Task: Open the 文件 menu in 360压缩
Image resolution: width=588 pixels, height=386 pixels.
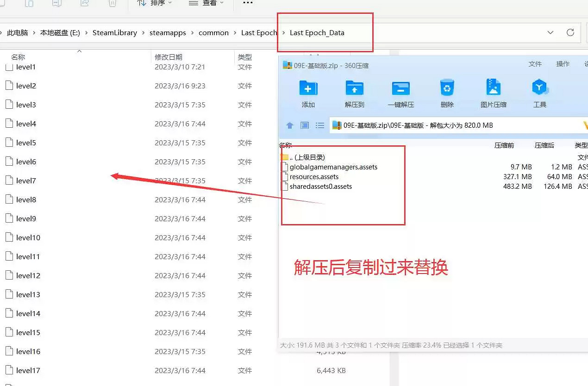Action: point(535,64)
